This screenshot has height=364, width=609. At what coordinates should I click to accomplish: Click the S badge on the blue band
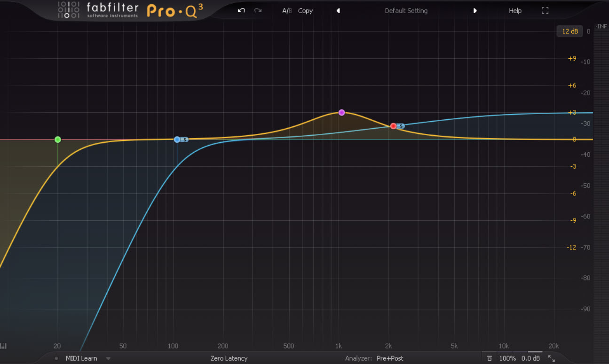tap(185, 139)
